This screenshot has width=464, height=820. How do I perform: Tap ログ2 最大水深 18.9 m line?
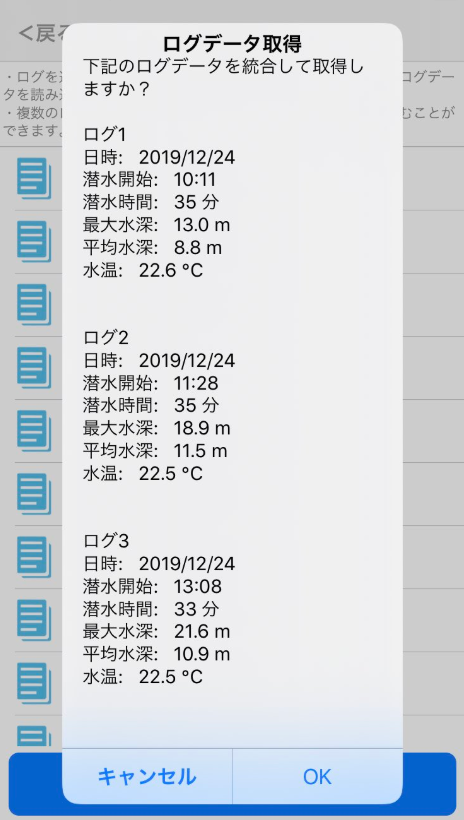[x=156, y=428]
